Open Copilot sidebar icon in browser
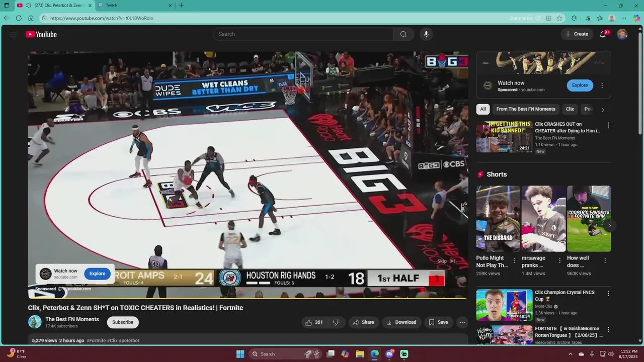The width and height of the screenshot is (644, 362). pos(636,18)
